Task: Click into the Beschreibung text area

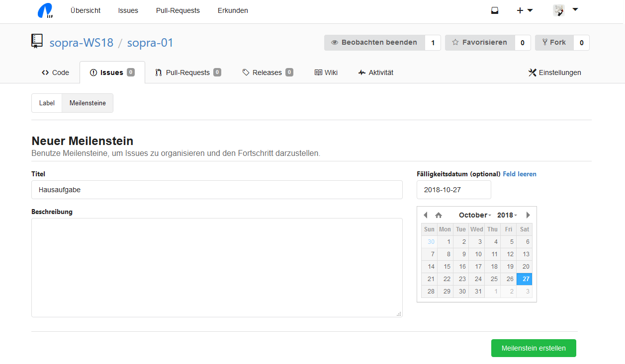Action: point(217,267)
